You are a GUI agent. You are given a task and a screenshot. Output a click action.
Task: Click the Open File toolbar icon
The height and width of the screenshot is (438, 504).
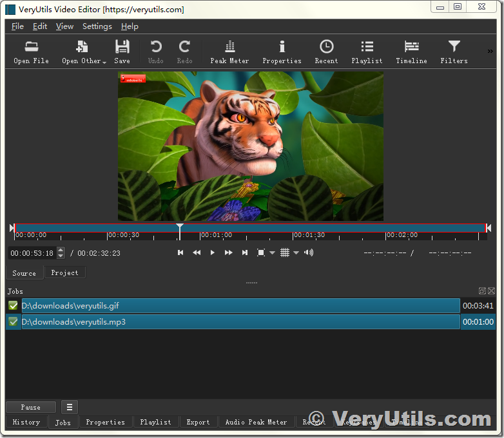tap(31, 52)
